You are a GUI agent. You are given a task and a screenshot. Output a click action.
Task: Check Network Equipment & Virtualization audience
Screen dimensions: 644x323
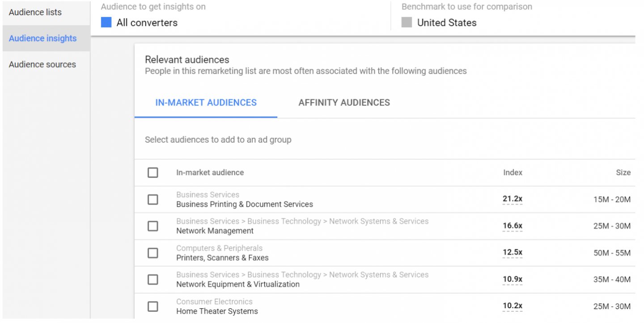tap(153, 280)
